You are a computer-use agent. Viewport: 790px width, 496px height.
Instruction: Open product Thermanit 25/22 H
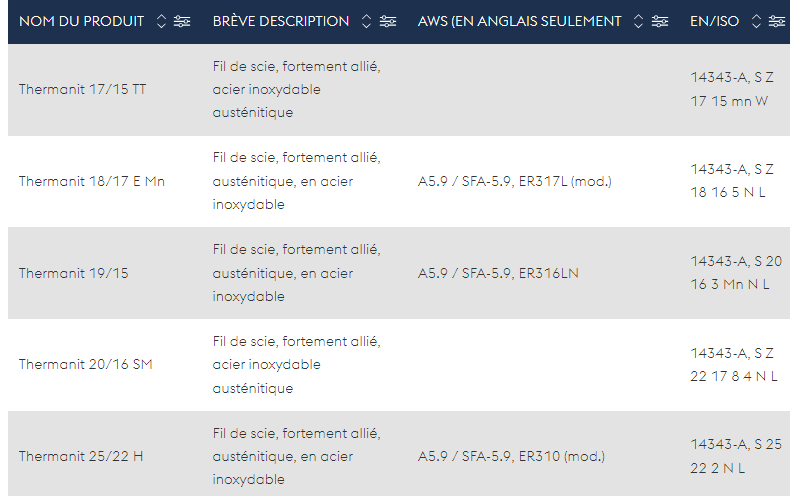[81, 456]
